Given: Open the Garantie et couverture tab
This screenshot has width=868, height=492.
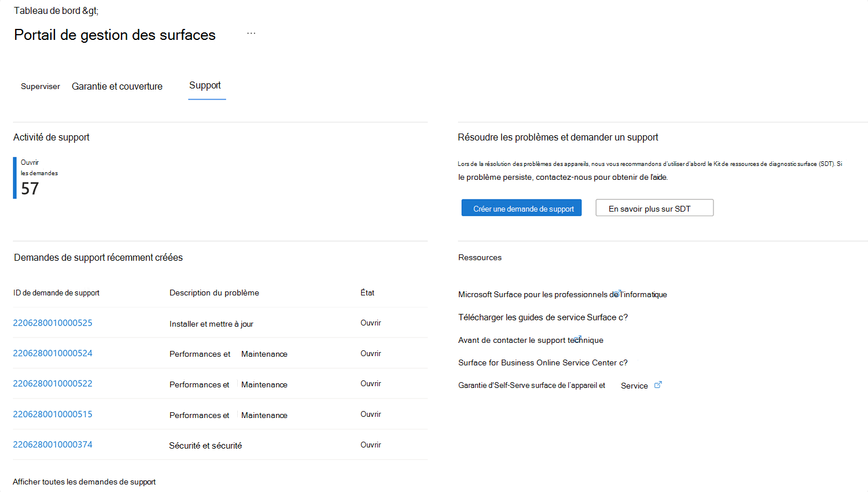Looking at the screenshot, I should (117, 86).
